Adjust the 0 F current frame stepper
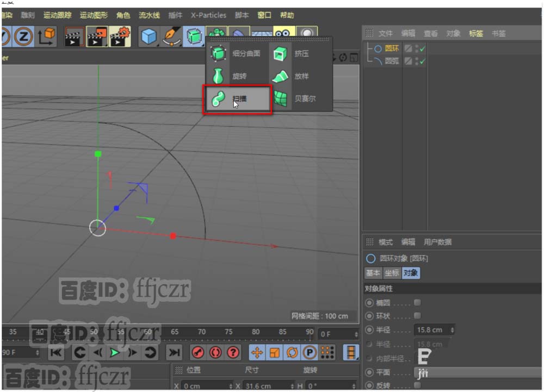This screenshot has width=544, height=392. pyautogui.click(x=356, y=334)
